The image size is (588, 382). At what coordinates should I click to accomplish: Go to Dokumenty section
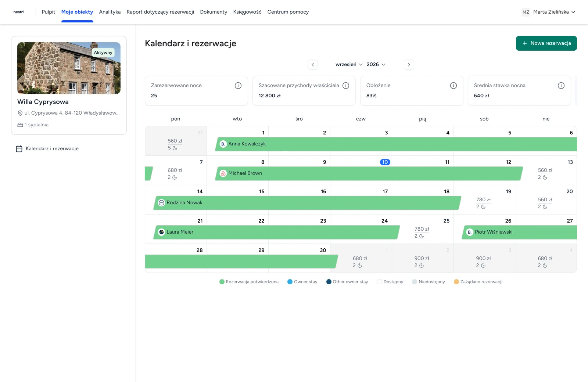(214, 12)
